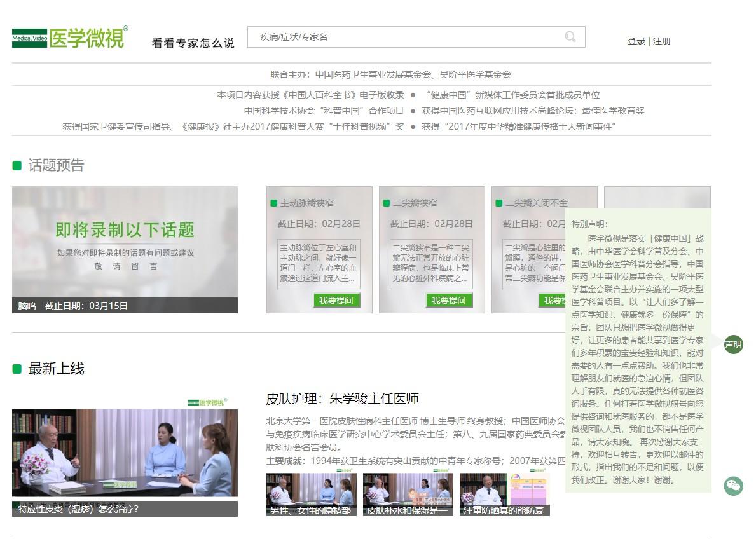Open the WeChat floating icon

tap(733, 486)
